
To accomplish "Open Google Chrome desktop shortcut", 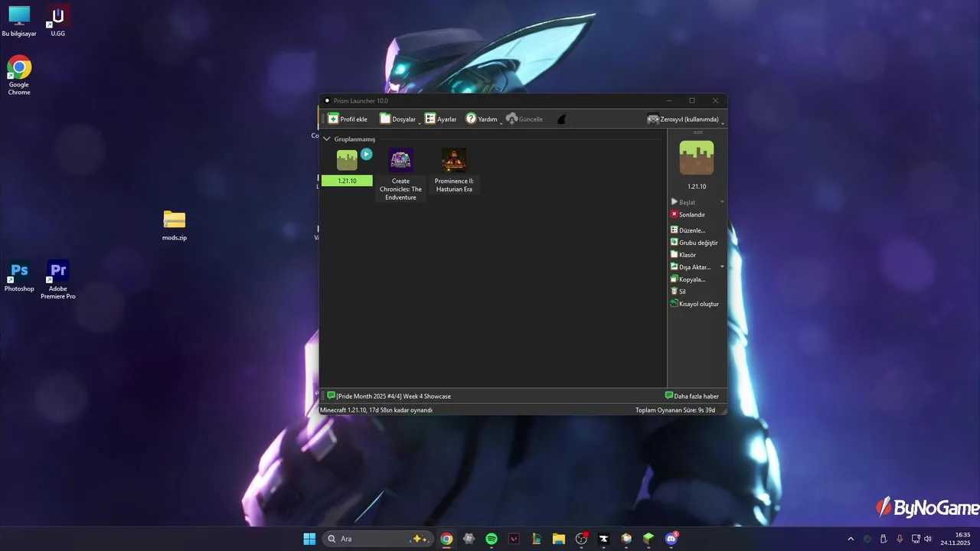I will click(19, 75).
